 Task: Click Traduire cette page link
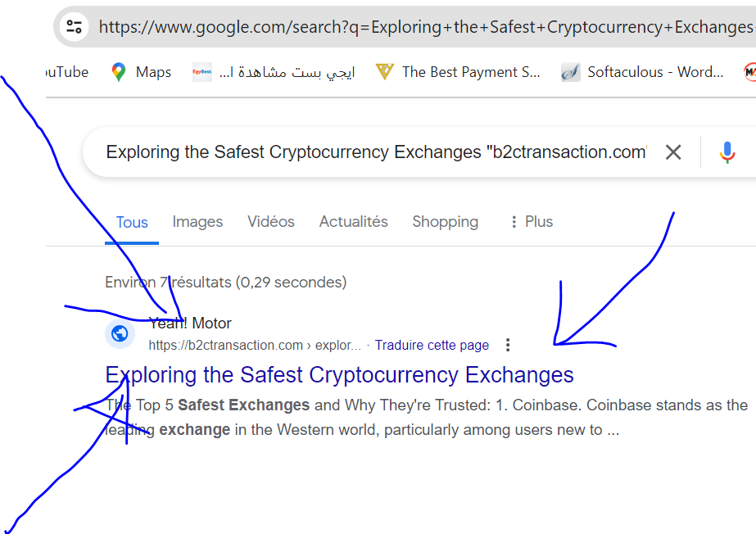[x=432, y=346]
